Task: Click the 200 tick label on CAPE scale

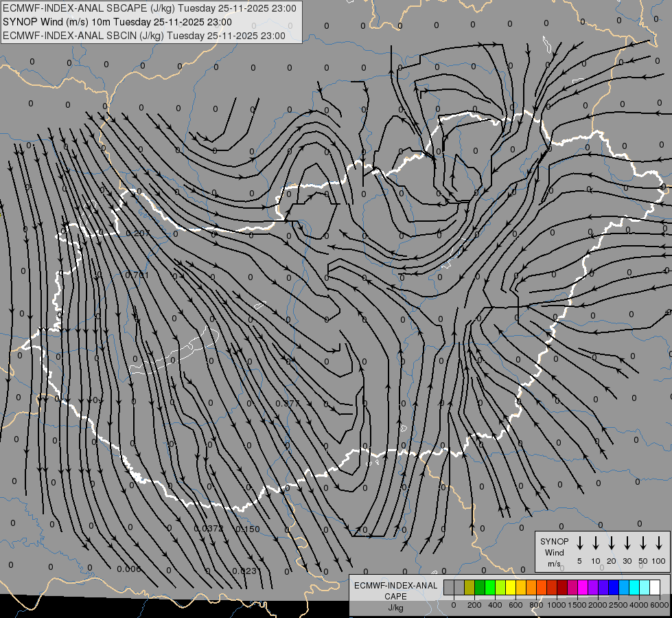Action: coord(474,605)
